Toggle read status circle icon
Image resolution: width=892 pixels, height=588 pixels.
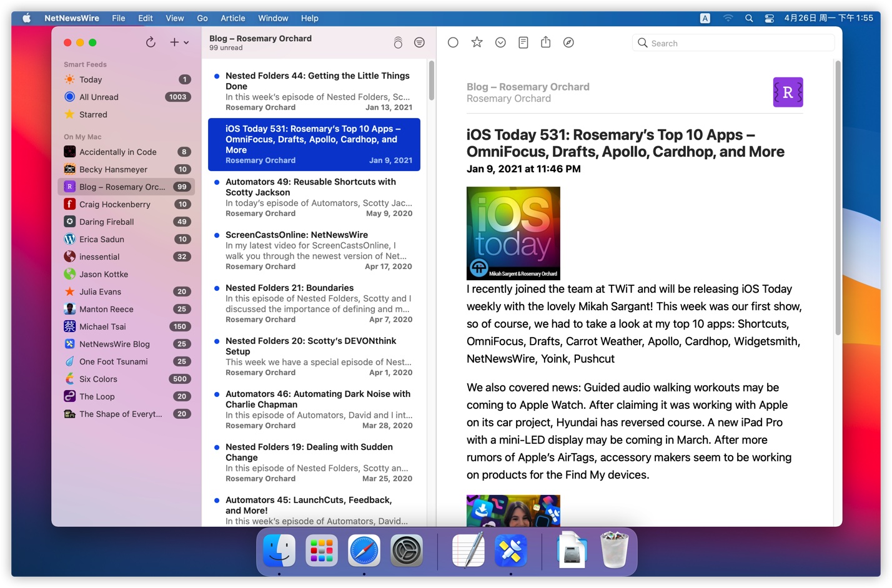[453, 42]
